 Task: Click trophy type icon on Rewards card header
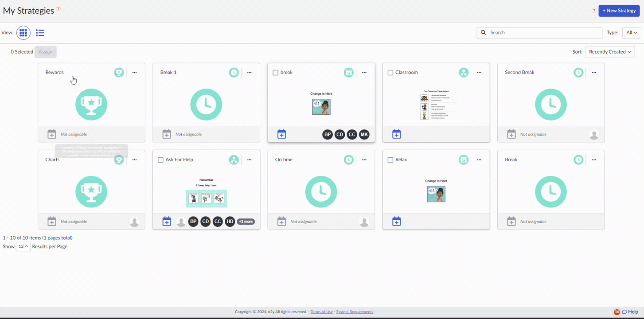(119, 73)
